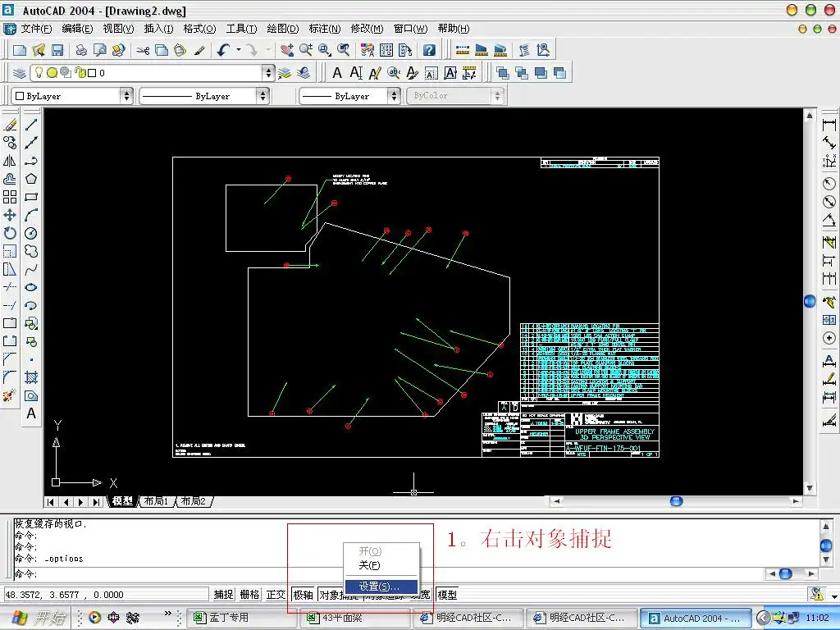Choose 关(F) in the context menu
This screenshot has height=630, width=840.
point(381,565)
